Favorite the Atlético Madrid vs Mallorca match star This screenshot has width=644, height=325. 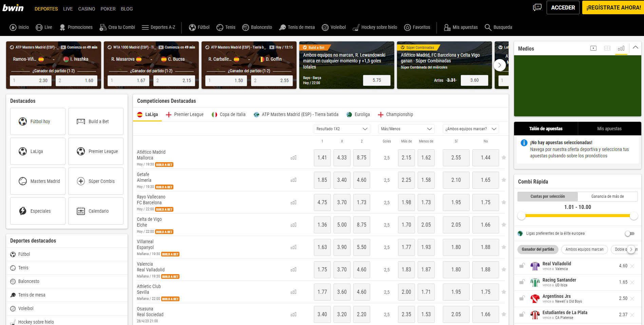point(504,157)
